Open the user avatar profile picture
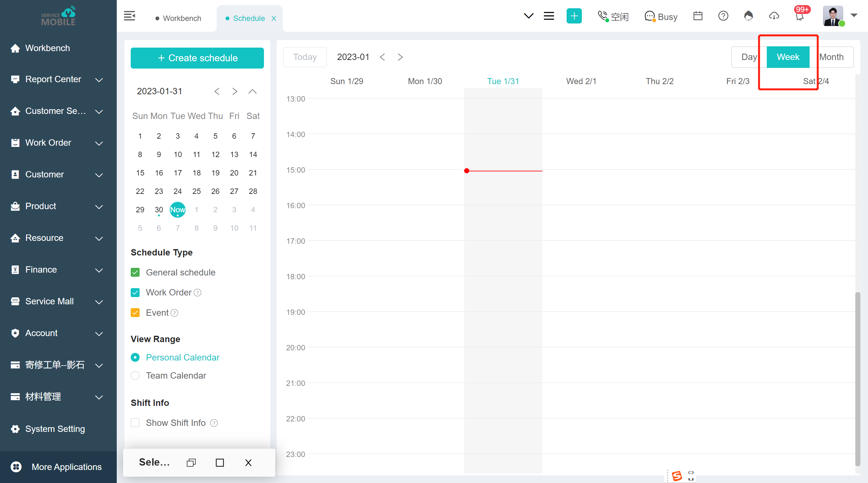Image resolution: width=868 pixels, height=483 pixels. point(832,16)
